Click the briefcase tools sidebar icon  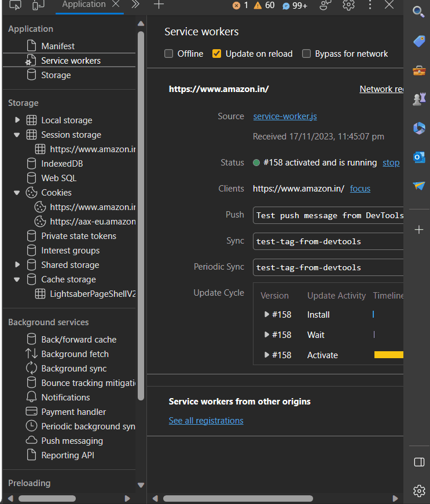pos(419,71)
